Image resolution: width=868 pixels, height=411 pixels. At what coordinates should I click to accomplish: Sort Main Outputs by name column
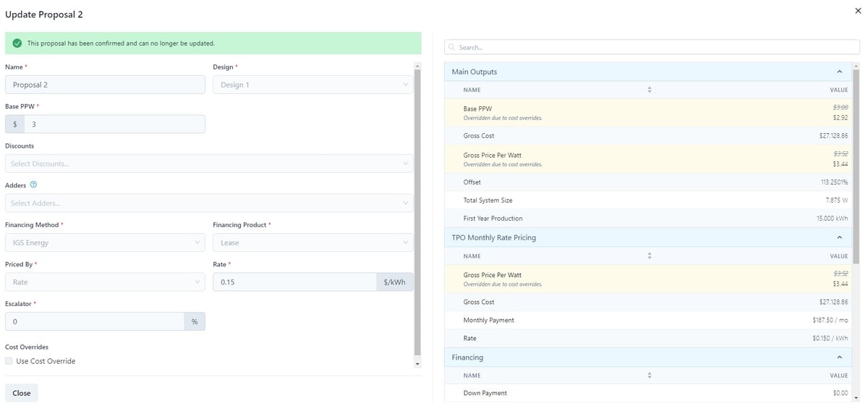click(x=649, y=90)
